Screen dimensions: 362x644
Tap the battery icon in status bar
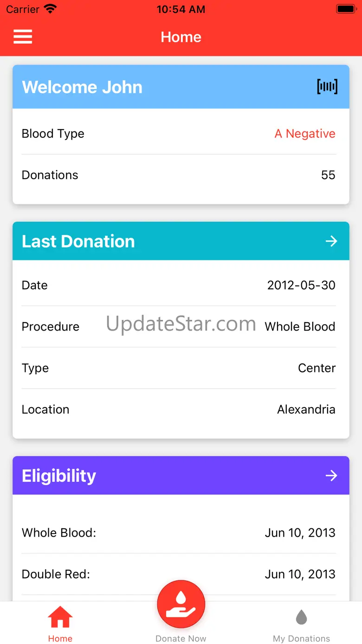click(345, 9)
